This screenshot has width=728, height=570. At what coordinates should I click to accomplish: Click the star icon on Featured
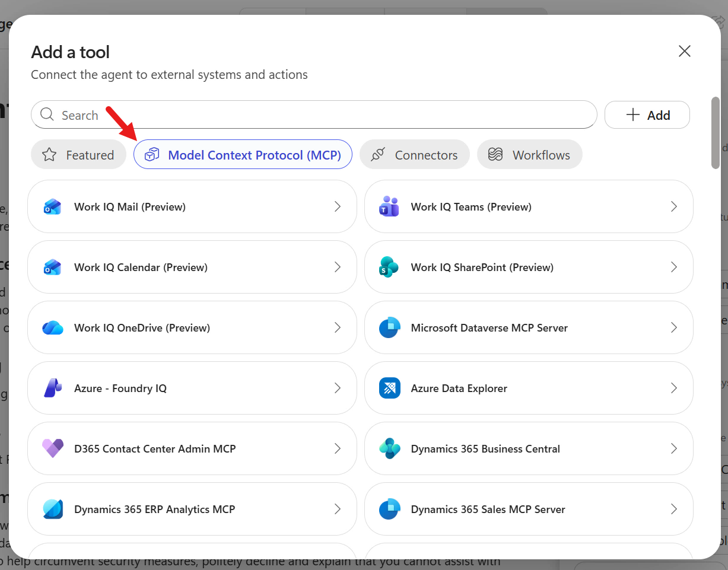pyautogui.click(x=49, y=155)
